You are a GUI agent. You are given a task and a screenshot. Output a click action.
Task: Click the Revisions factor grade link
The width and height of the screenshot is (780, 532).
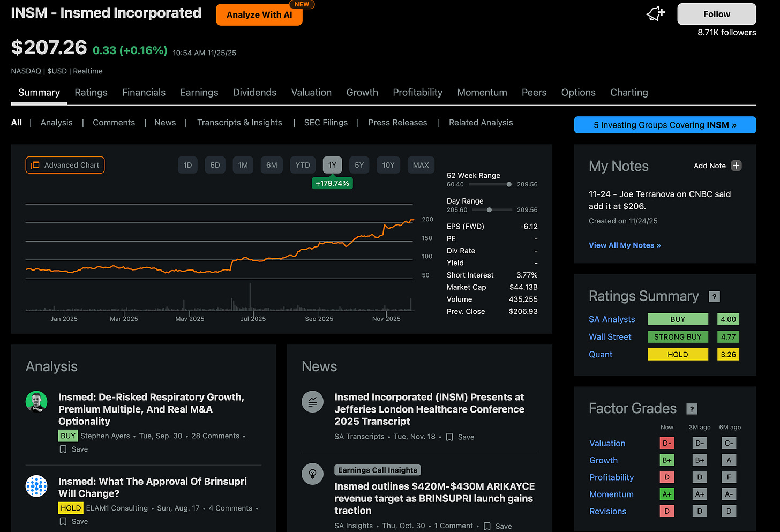pyautogui.click(x=607, y=512)
